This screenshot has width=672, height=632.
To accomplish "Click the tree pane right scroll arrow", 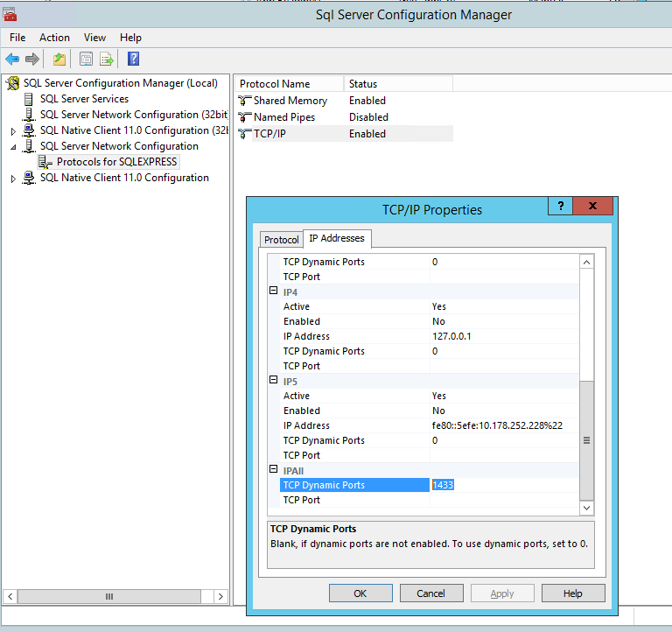I will 220,596.
